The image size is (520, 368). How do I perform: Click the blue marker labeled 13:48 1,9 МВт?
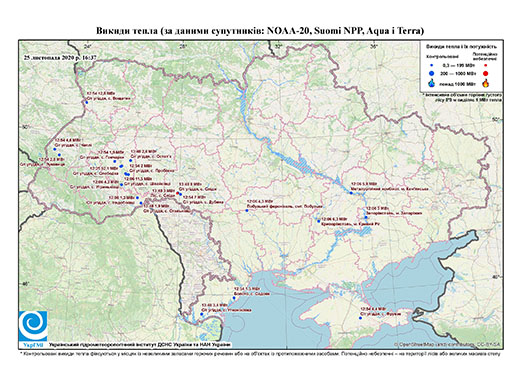click(x=141, y=203)
